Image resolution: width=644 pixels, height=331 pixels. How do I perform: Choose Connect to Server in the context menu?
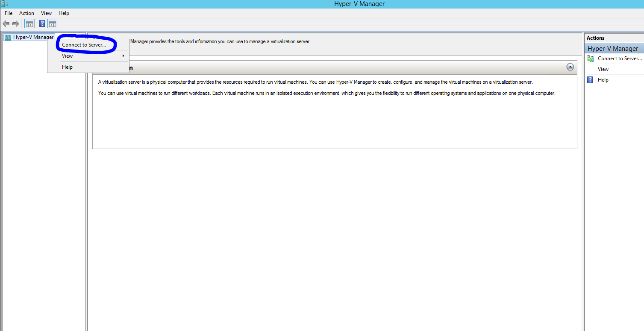(88, 45)
